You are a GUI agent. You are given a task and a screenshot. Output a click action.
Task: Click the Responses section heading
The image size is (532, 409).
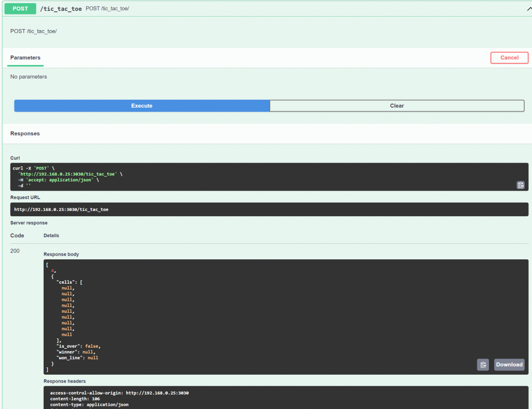[x=25, y=134]
